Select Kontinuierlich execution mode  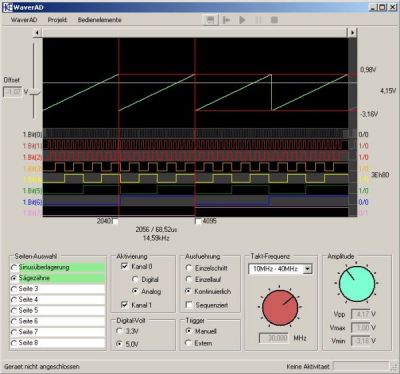tap(189, 291)
